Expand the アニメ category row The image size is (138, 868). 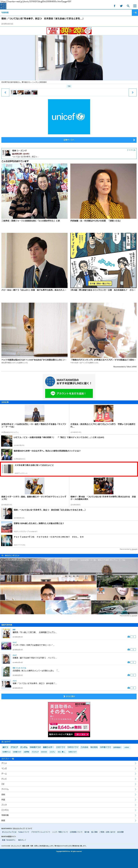pyautogui.click(x=69, y=763)
